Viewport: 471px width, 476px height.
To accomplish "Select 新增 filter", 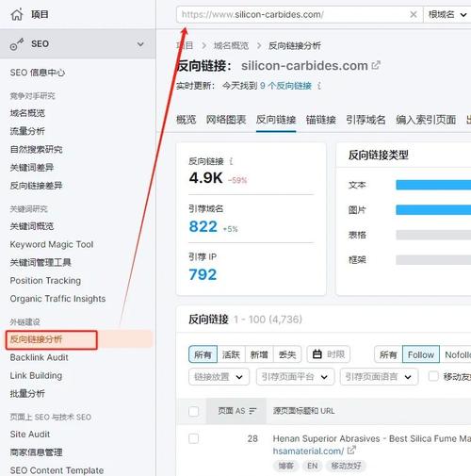I will click(x=259, y=354).
